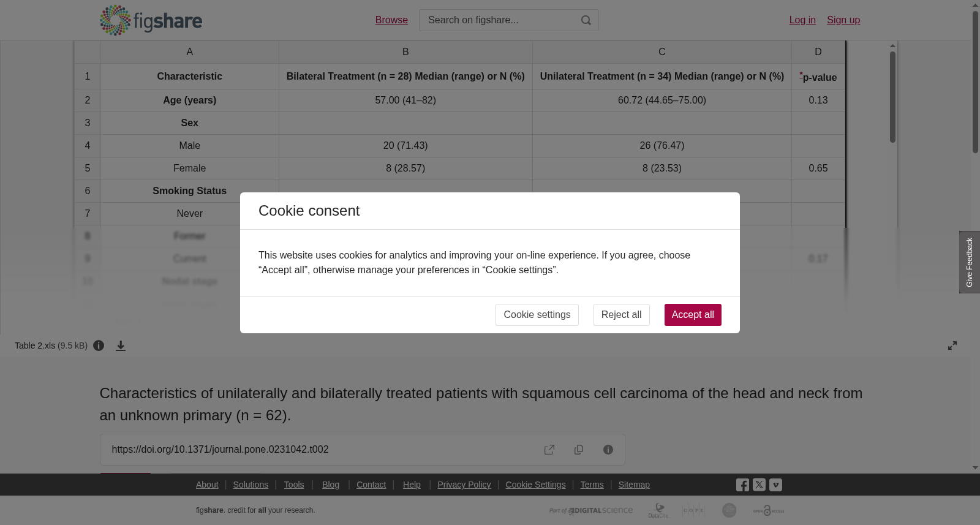Show file info for Table 2.xls
Screen dimensions: 980x525
pos(99,346)
